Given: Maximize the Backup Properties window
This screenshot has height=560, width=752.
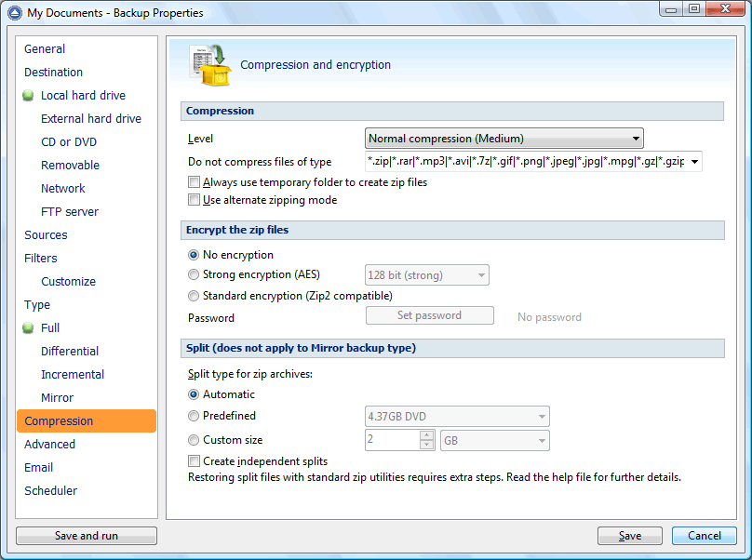Looking at the screenshot, I should pos(694,8).
